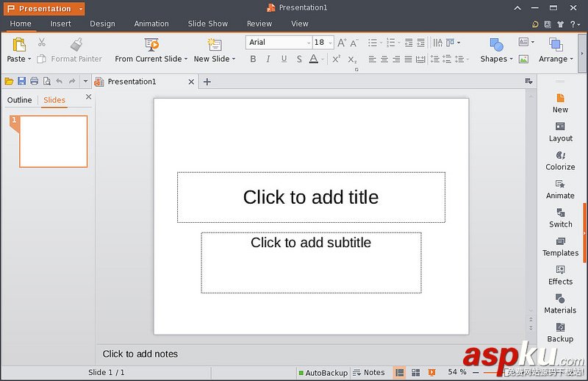Justify text alignment

[x=409, y=59]
